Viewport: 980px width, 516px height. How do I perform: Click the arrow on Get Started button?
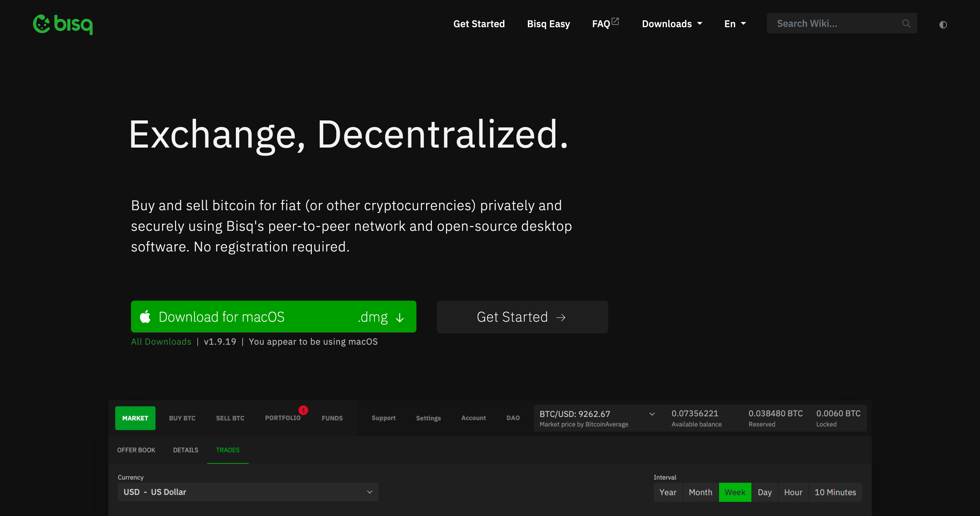[561, 318]
